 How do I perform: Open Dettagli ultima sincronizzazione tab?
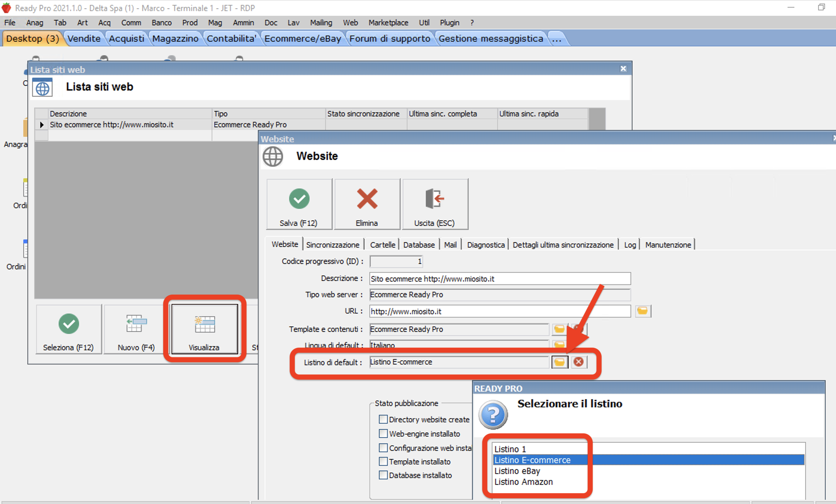pyautogui.click(x=563, y=245)
